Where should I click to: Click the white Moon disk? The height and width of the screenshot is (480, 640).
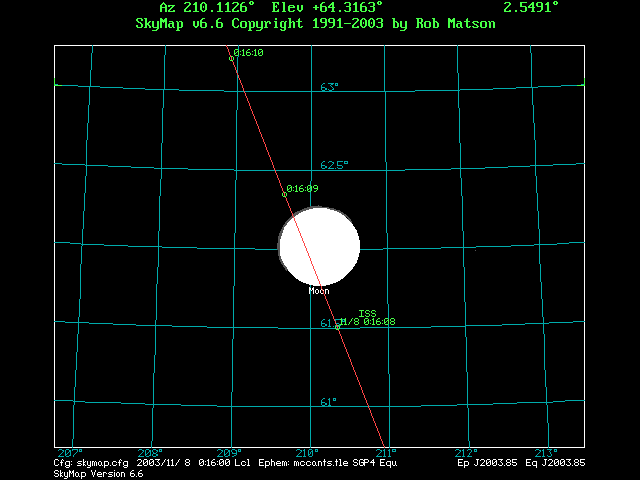click(x=319, y=248)
